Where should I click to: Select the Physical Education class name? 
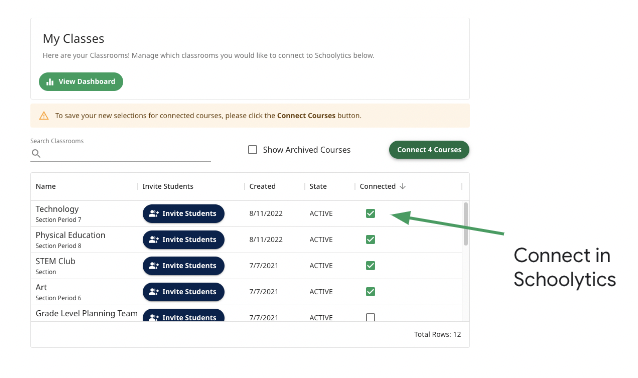coord(70,235)
